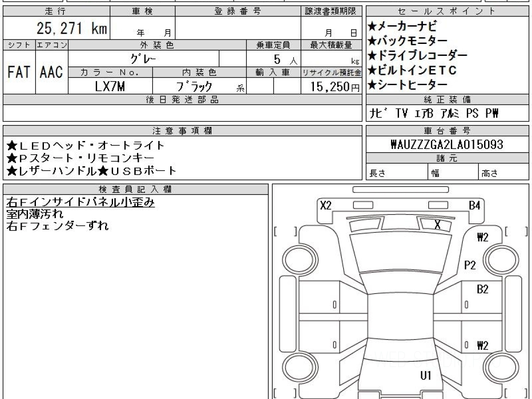Click the 乗車定員 header cell
Viewport: 532px width, 399px height.
coord(274,45)
